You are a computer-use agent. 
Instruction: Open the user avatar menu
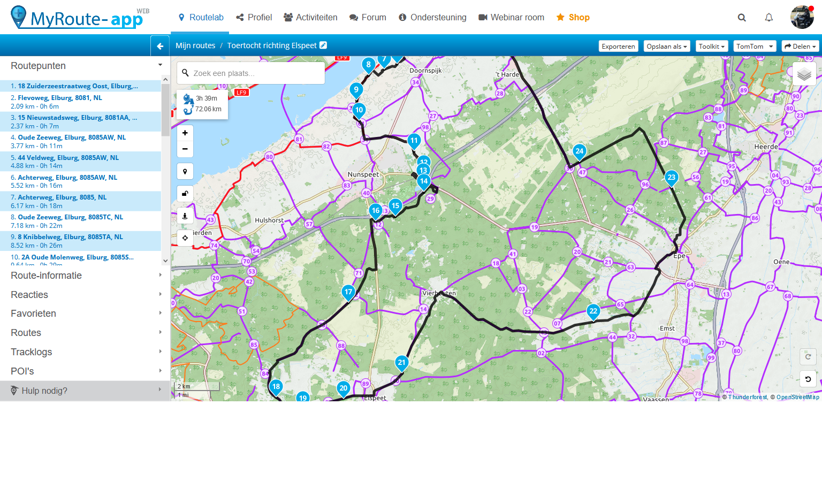pos(802,17)
